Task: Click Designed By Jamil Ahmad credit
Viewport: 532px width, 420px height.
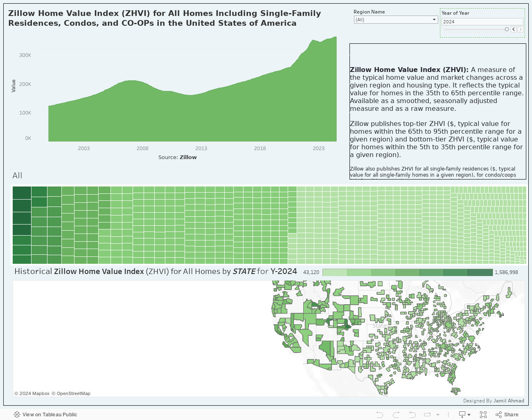Action: pyautogui.click(x=494, y=401)
